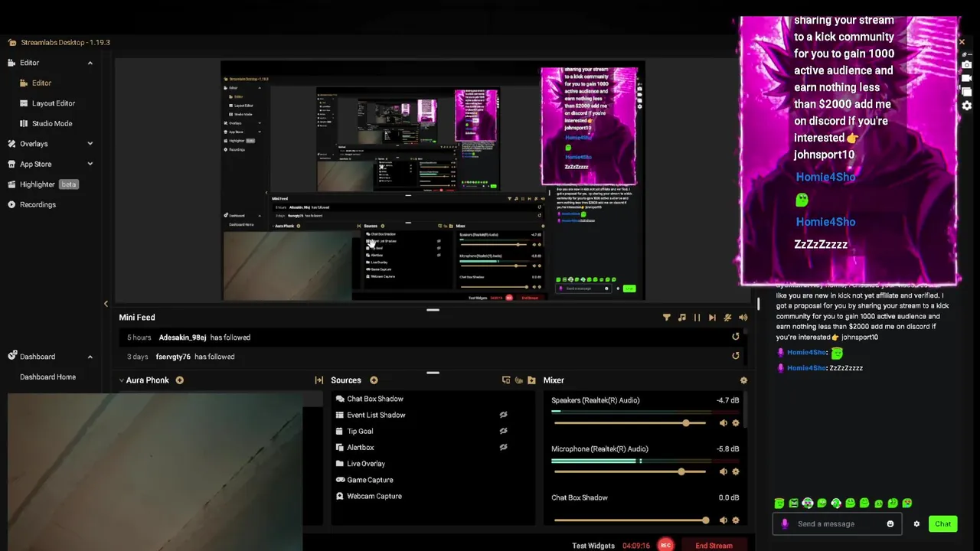Open Microphone (Realtek) audio settings gear
Image resolution: width=980 pixels, height=551 pixels.
[x=736, y=471]
